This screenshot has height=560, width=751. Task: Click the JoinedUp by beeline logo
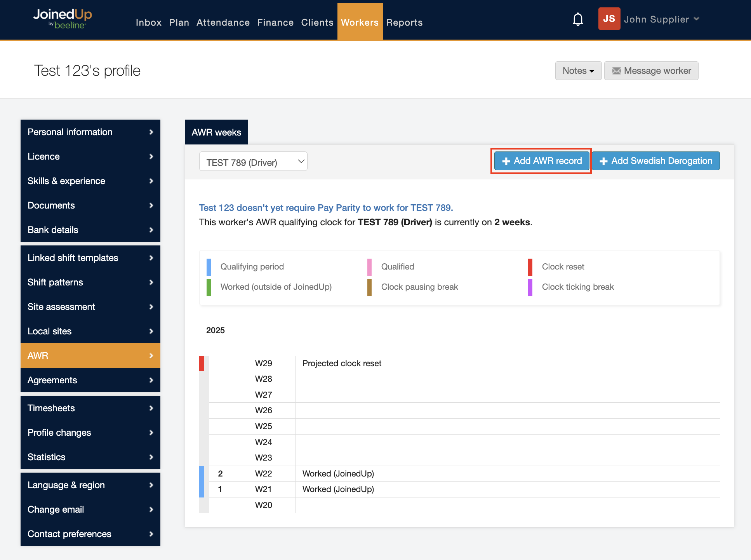[x=63, y=19]
